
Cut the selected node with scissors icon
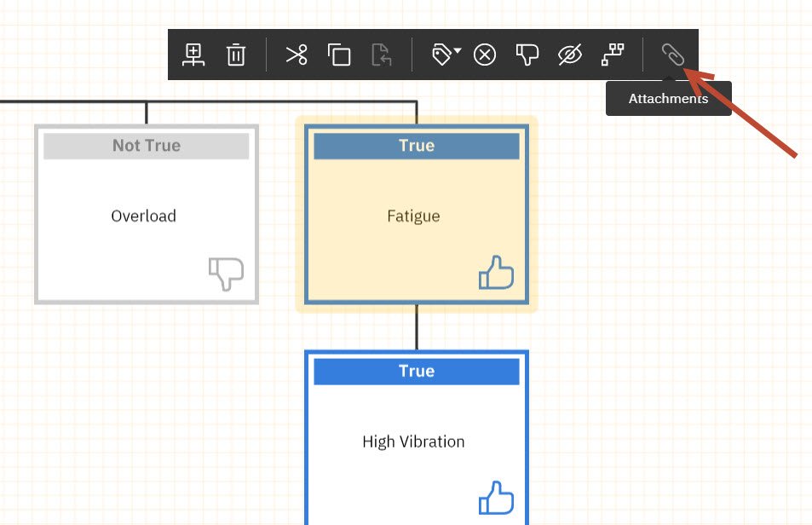pos(297,55)
